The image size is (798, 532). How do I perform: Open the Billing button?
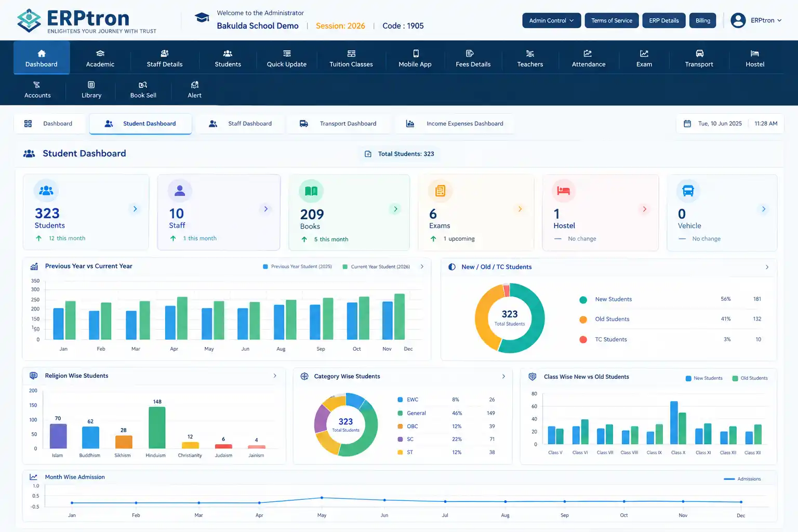(x=703, y=20)
